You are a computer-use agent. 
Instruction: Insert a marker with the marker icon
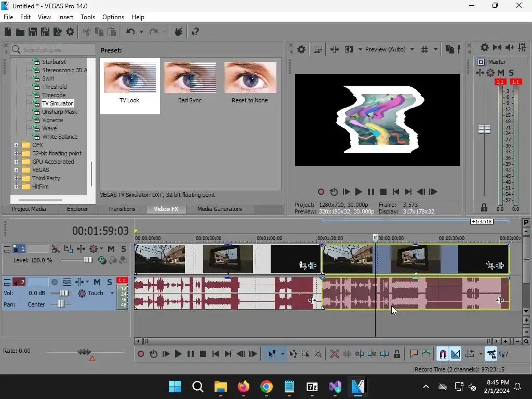414,354
